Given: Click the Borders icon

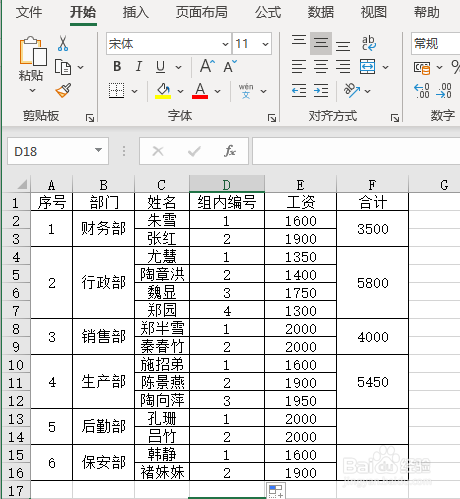Looking at the screenshot, I should coord(116,91).
